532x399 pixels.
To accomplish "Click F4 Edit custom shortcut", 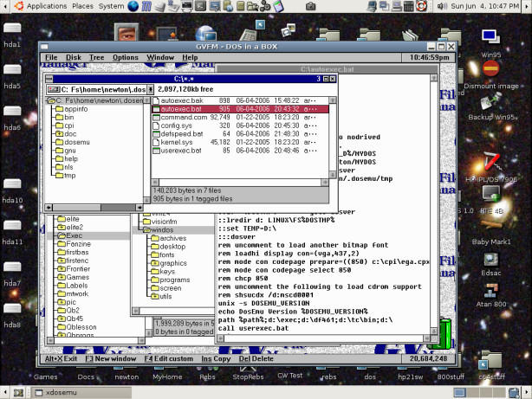I will click(x=169, y=358).
